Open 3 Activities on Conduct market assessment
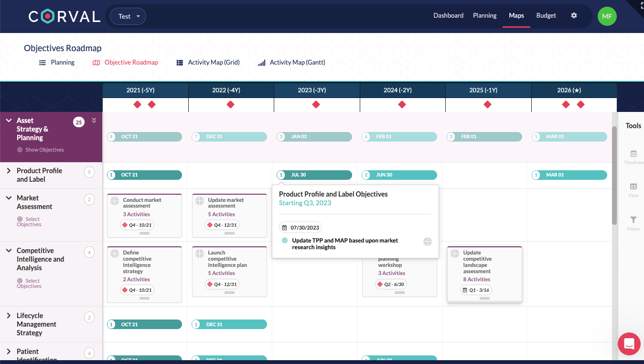This screenshot has height=364, width=644. click(x=136, y=214)
